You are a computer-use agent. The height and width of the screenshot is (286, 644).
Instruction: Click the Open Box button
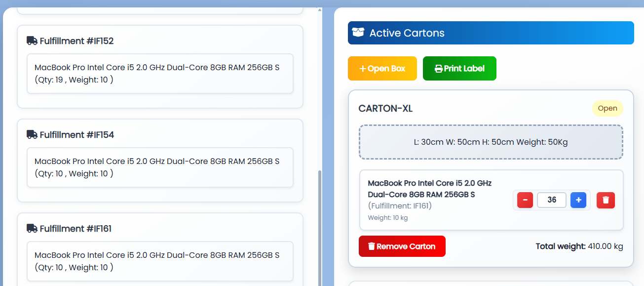[382, 69]
